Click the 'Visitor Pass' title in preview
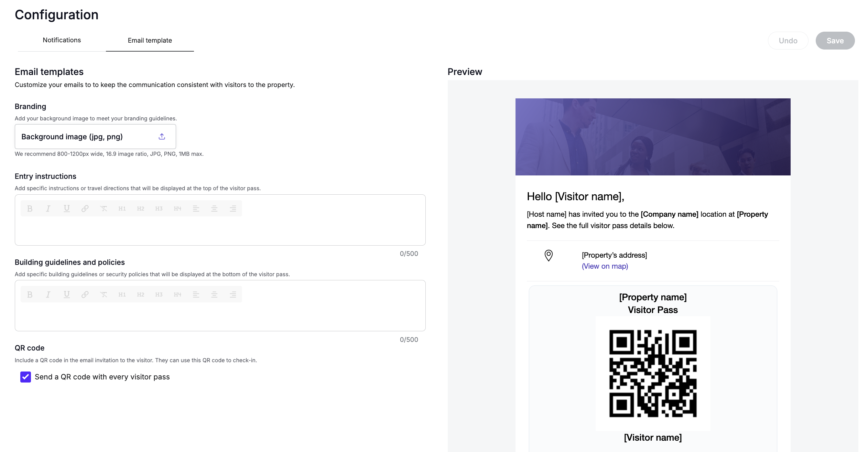868x452 pixels. 653,310
